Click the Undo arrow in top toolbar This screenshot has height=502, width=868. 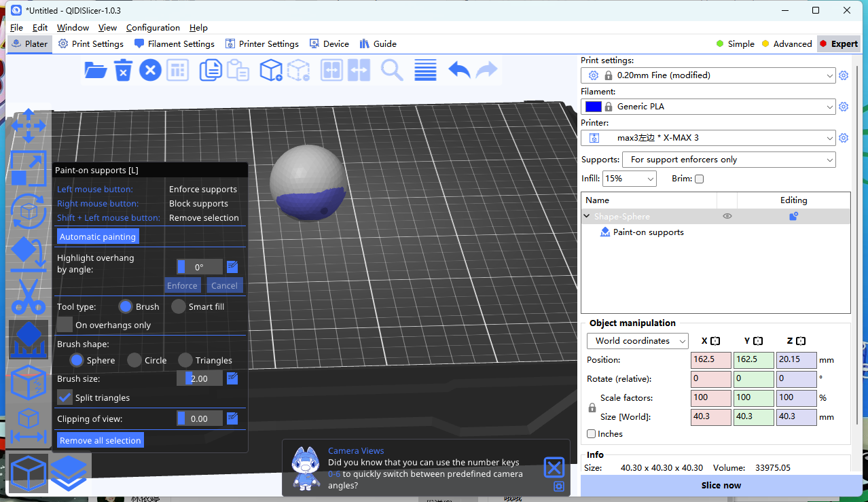pyautogui.click(x=459, y=70)
